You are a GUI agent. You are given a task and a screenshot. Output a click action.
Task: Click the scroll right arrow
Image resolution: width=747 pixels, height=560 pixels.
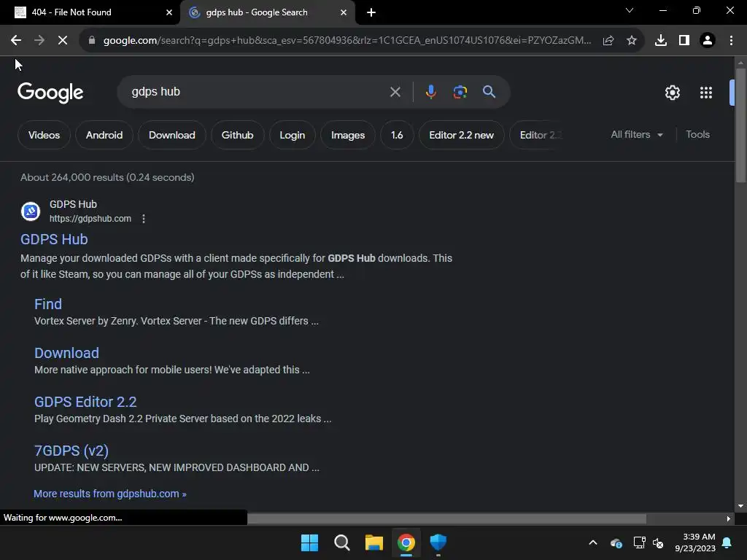point(728,518)
